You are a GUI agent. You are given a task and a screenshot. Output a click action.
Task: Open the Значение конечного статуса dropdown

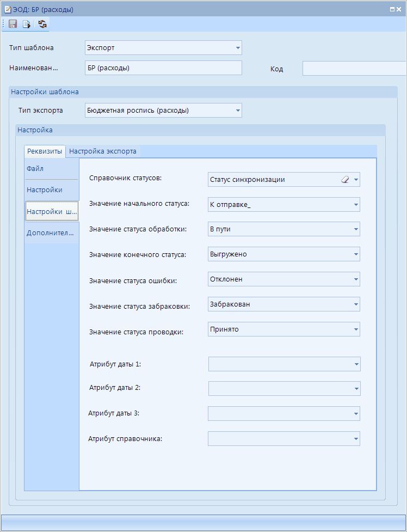point(356,254)
